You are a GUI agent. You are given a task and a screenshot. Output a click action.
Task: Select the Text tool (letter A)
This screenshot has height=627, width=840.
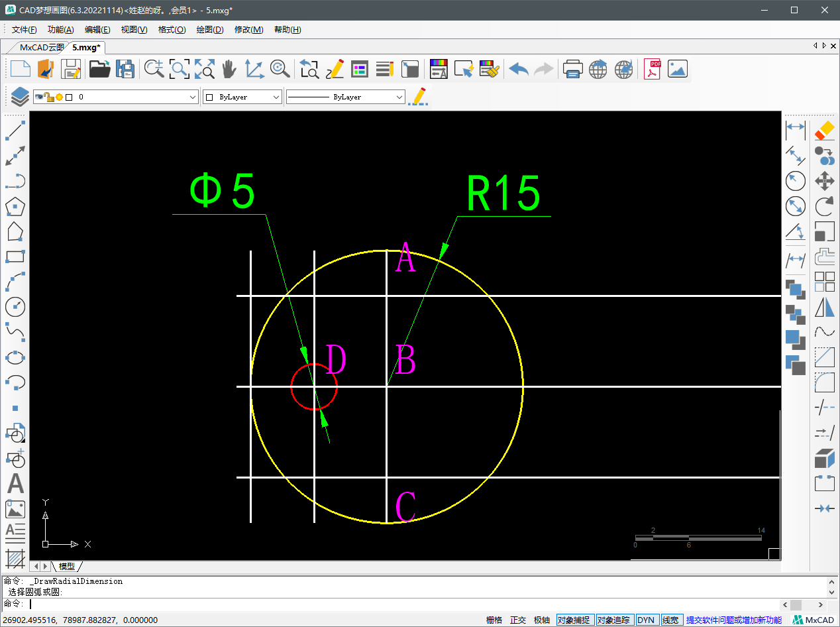(x=15, y=483)
